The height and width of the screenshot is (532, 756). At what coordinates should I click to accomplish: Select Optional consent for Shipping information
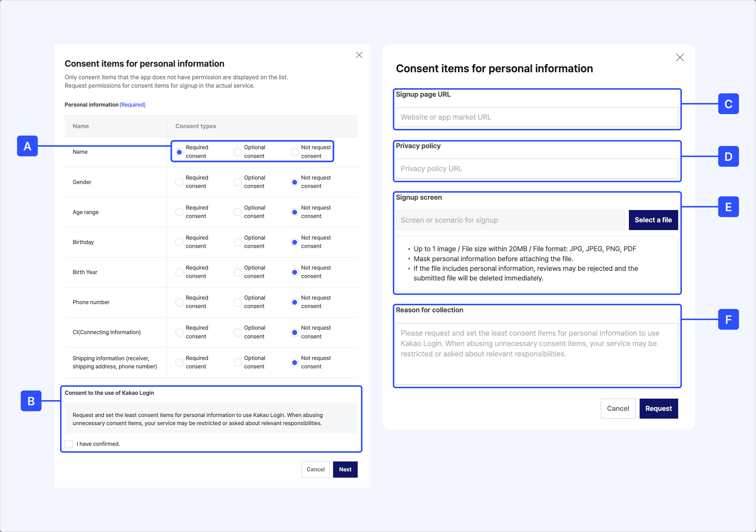pos(238,362)
